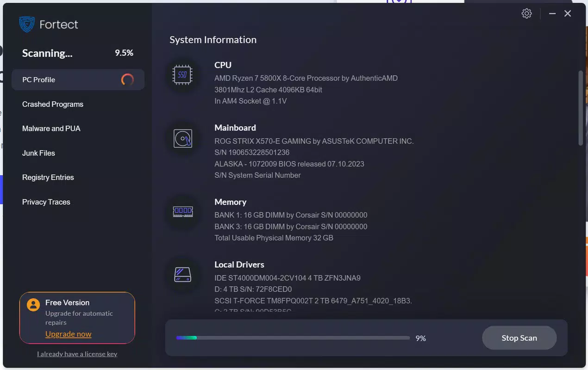Screen dimensions: 588x370
Task: Click the 3801Mhz L2 Cache line
Action: tap(268, 90)
